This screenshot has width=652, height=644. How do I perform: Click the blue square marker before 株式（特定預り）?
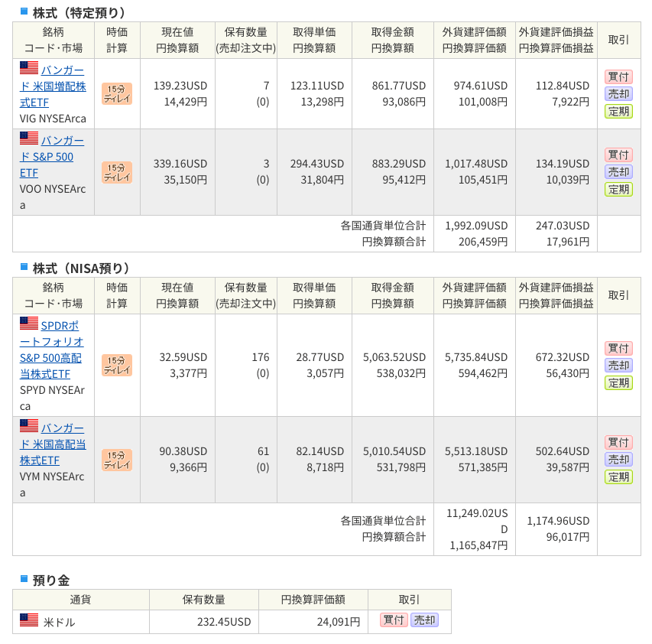click(24, 11)
